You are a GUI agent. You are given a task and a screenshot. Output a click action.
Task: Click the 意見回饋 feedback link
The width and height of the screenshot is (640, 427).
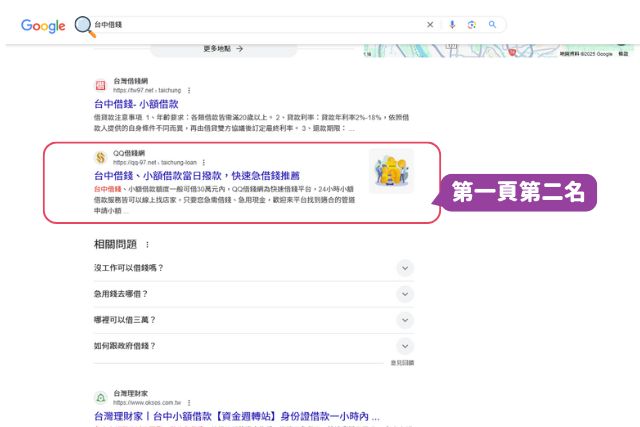coord(402,363)
